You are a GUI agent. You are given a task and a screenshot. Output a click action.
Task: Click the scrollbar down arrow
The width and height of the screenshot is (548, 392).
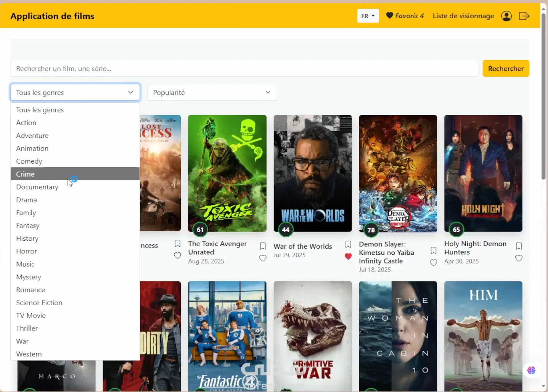(544, 386)
